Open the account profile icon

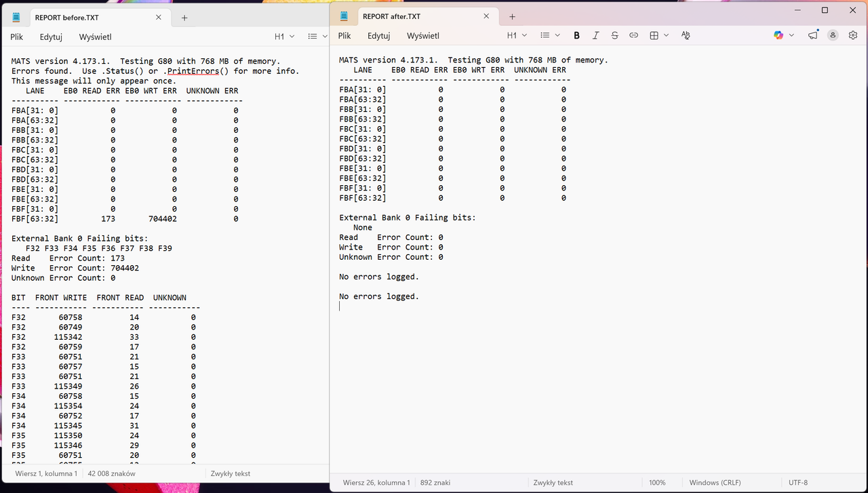[833, 35]
